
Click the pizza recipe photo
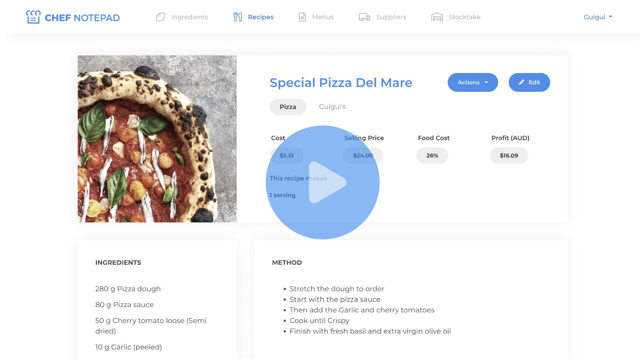pyautogui.click(x=157, y=139)
